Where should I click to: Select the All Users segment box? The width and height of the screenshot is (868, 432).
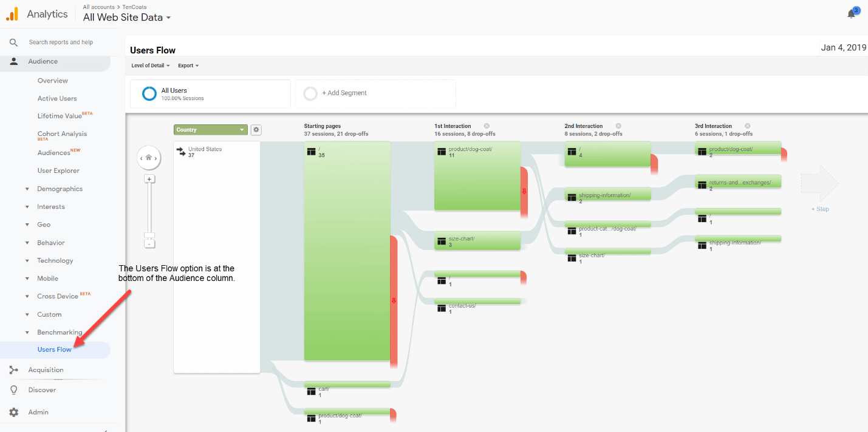(x=210, y=93)
